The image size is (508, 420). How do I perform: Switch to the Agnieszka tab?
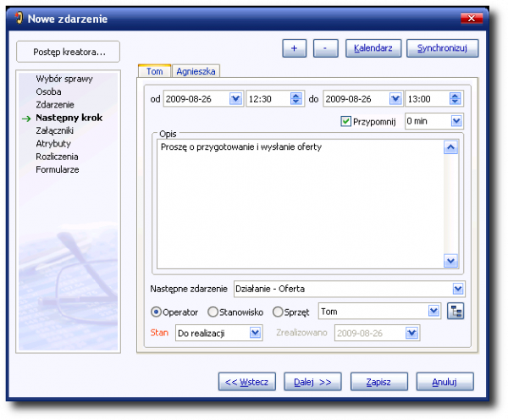tap(196, 71)
